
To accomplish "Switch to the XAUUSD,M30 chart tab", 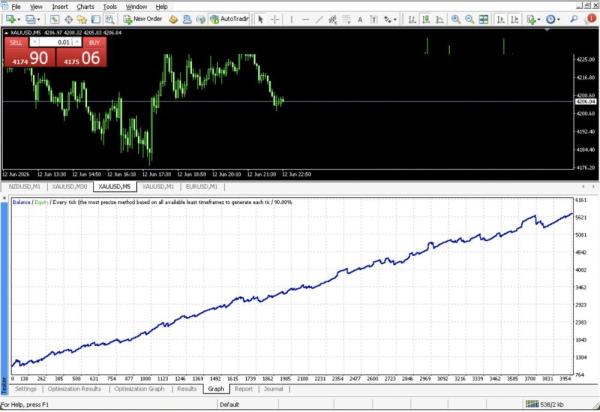I will (70, 187).
